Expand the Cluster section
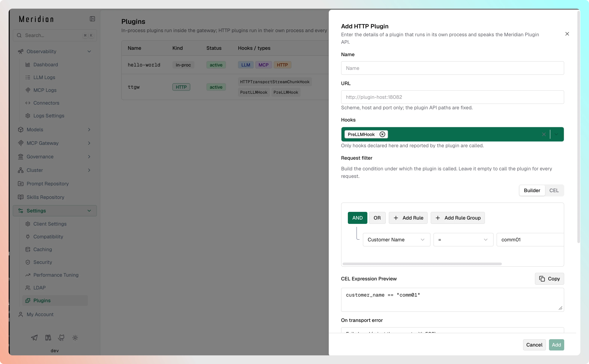This screenshot has height=364, width=589. (89, 170)
